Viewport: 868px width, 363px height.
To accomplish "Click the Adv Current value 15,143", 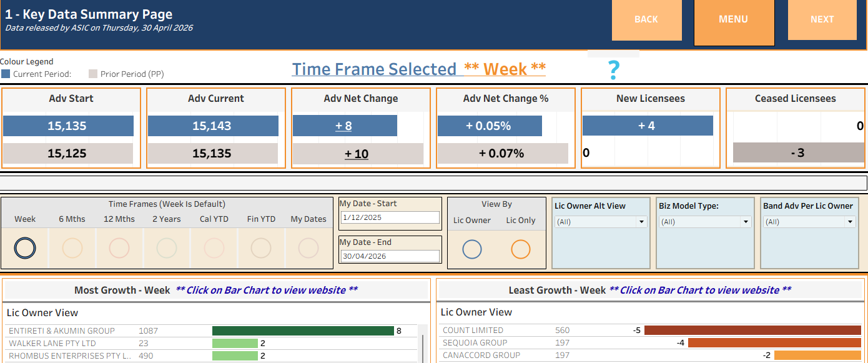I will coord(213,126).
